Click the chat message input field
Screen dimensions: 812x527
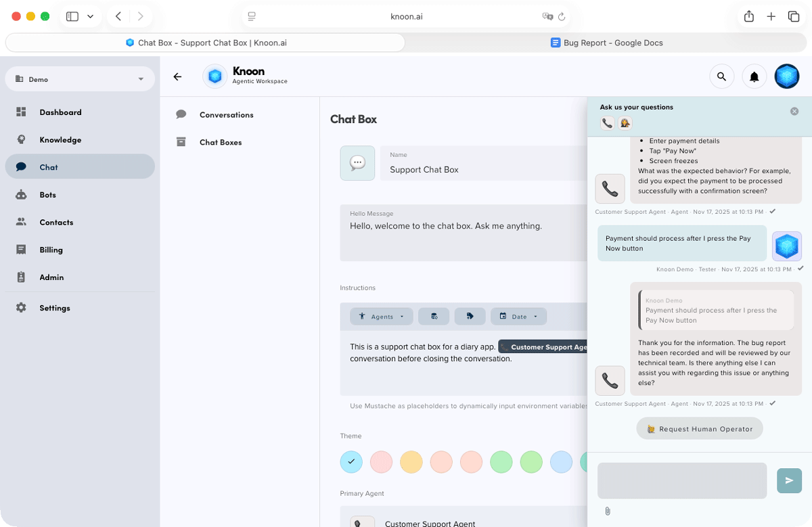click(x=681, y=480)
